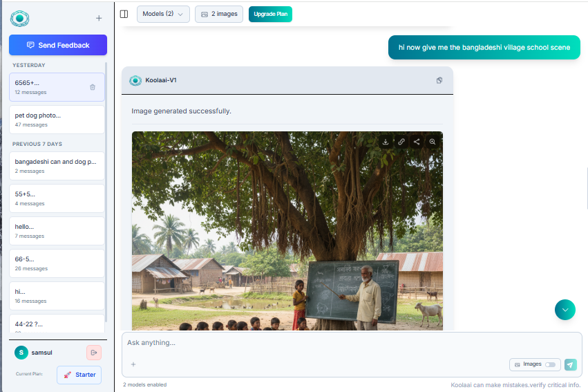Toggle the Images switch in input bar
The width and height of the screenshot is (588, 392).
click(550, 364)
